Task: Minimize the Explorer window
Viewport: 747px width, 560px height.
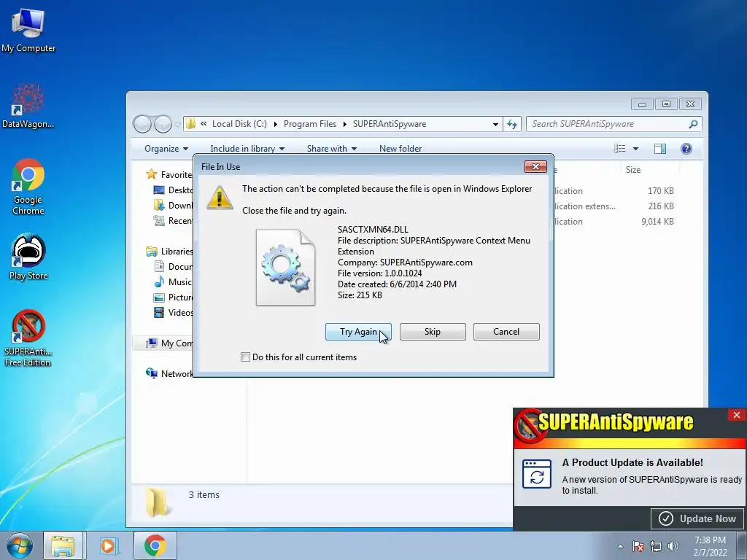Action: [x=642, y=104]
